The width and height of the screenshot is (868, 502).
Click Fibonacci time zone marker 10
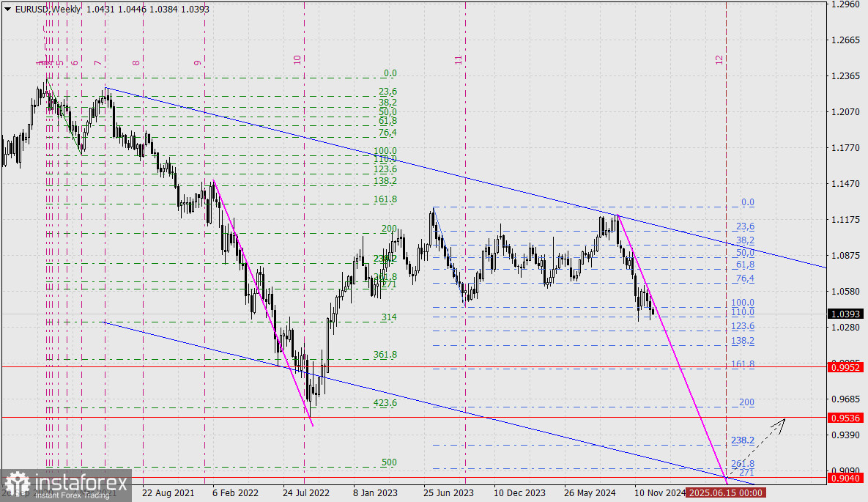click(x=297, y=60)
